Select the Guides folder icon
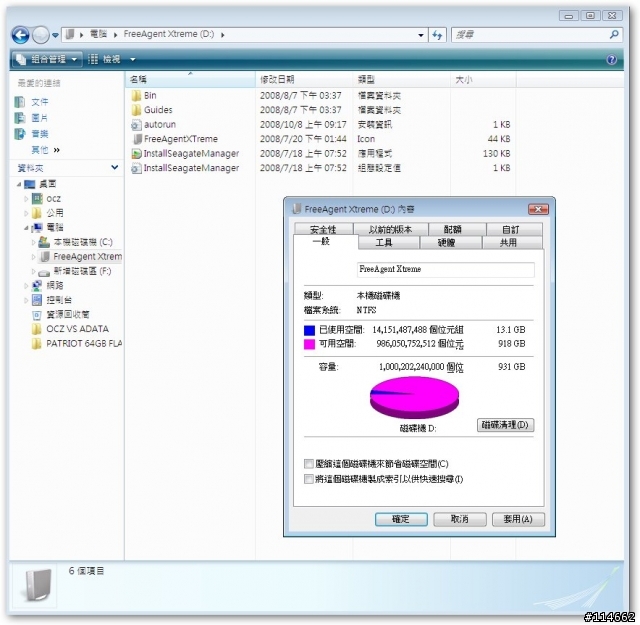This screenshot has width=640, height=625. 136,110
